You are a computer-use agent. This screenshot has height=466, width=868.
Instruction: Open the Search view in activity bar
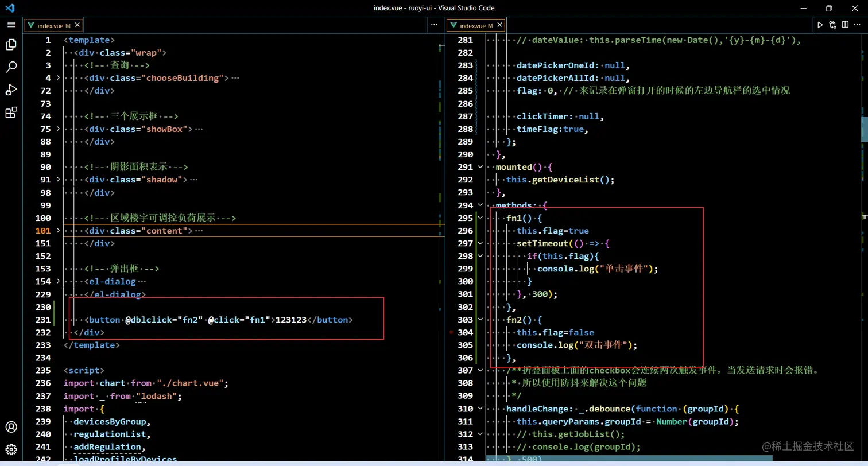tap(11, 67)
